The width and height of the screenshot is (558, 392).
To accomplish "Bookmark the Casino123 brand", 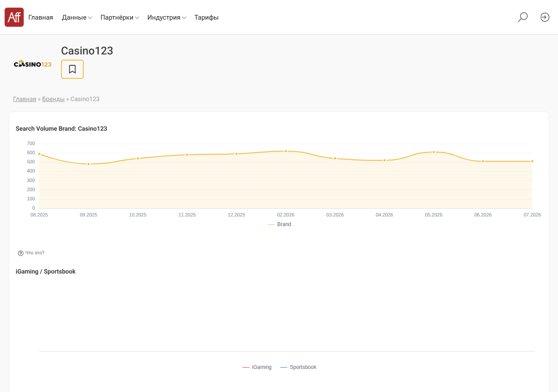I will coord(72,69).
